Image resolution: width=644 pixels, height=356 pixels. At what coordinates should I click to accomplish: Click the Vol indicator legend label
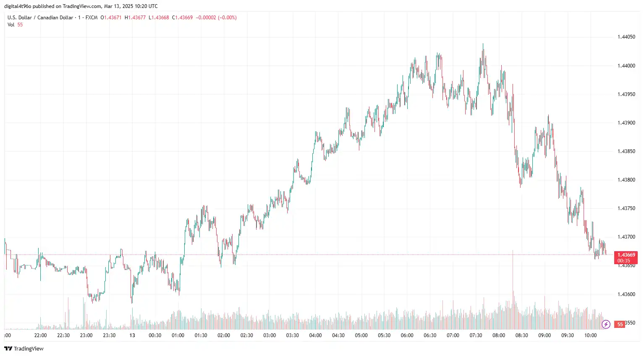11,25
